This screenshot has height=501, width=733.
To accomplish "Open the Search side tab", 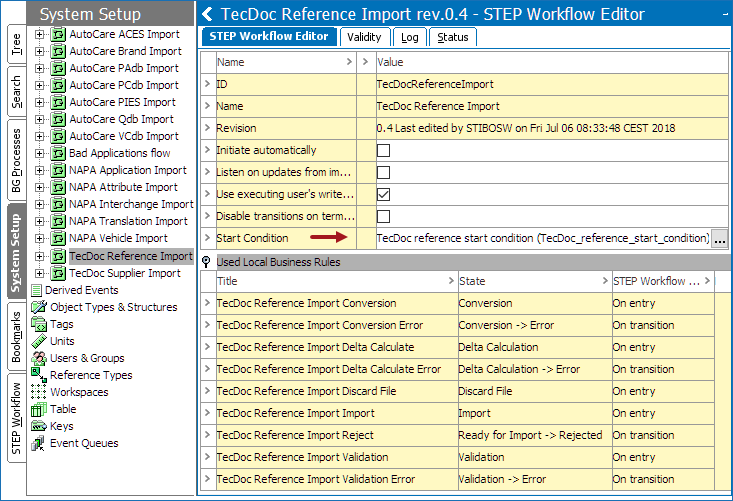I will (16, 92).
